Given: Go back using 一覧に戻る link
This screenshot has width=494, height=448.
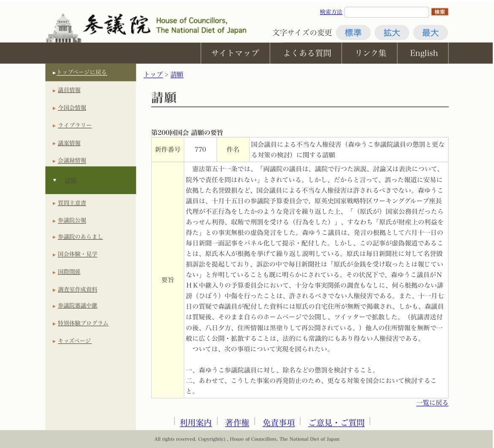Looking at the screenshot, I should [x=432, y=403].
